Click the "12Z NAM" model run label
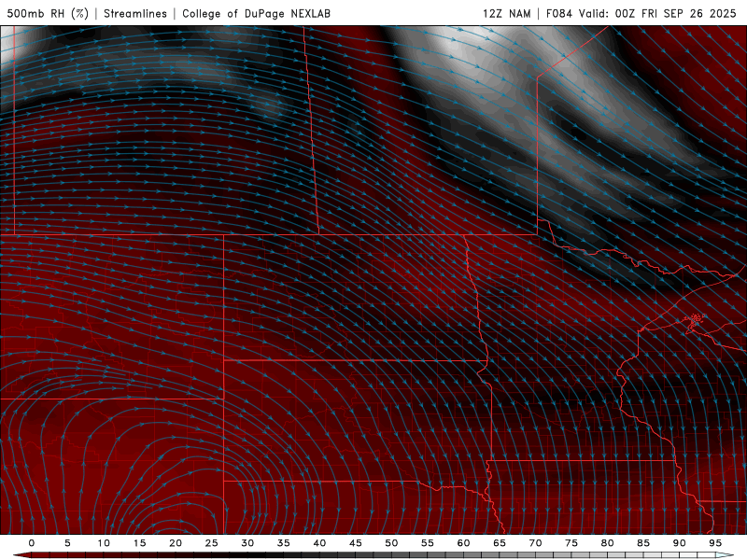This screenshot has width=747, height=560. 506,13
